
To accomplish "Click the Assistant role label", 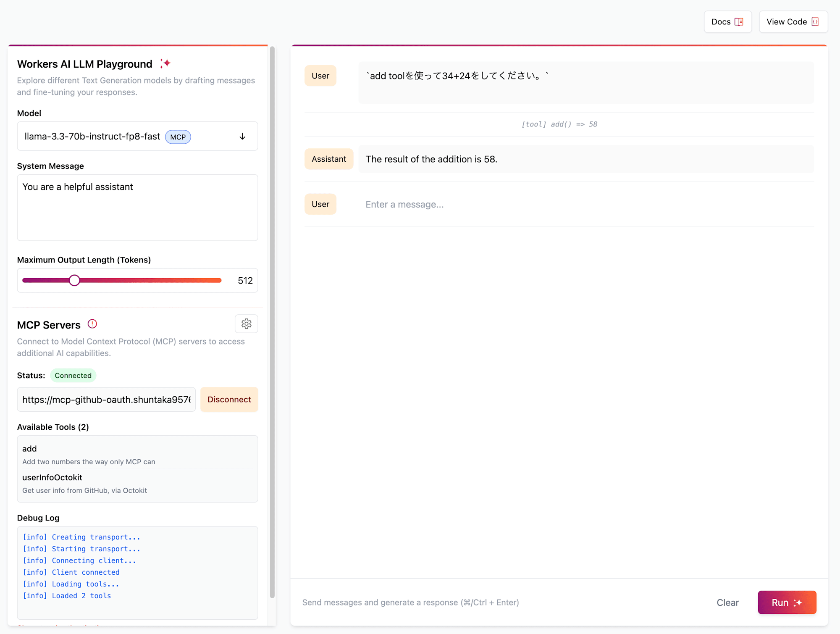I will click(329, 159).
